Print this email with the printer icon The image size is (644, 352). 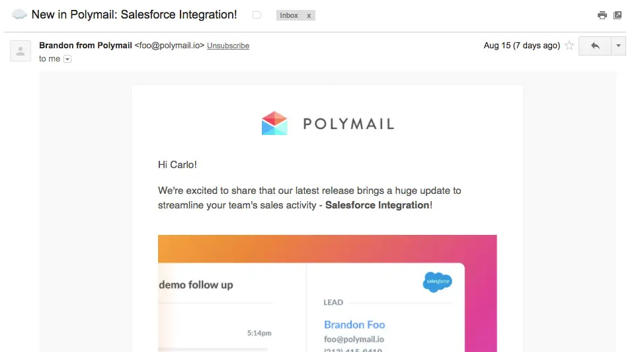tap(602, 15)
